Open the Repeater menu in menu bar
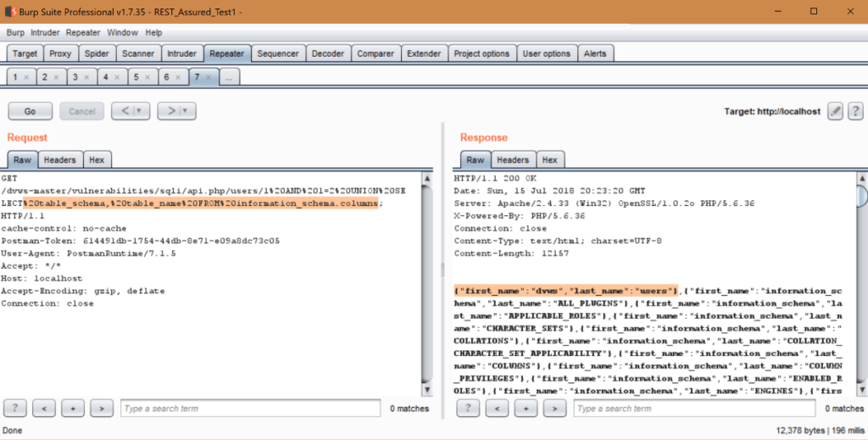The height and width of the screenshot is (440, 868). point(83,32)
